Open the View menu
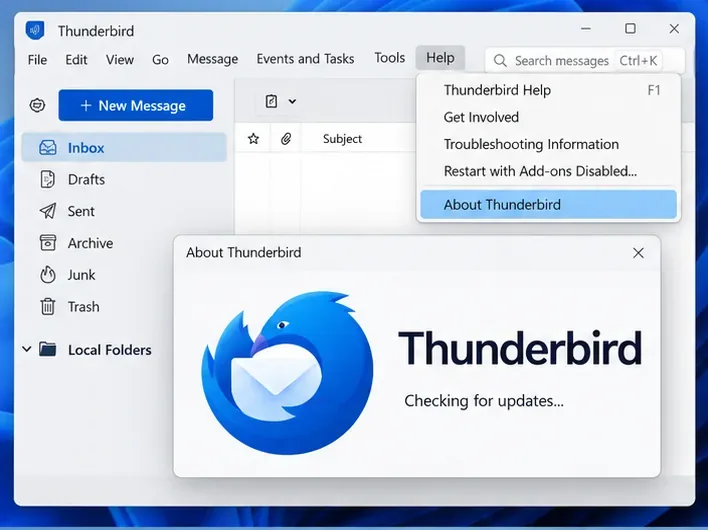 [120, 60]
